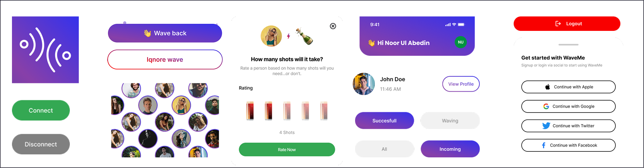Click the bottom drawer drag handle
The width and height of the screenshot is (644, 168).
568,44
